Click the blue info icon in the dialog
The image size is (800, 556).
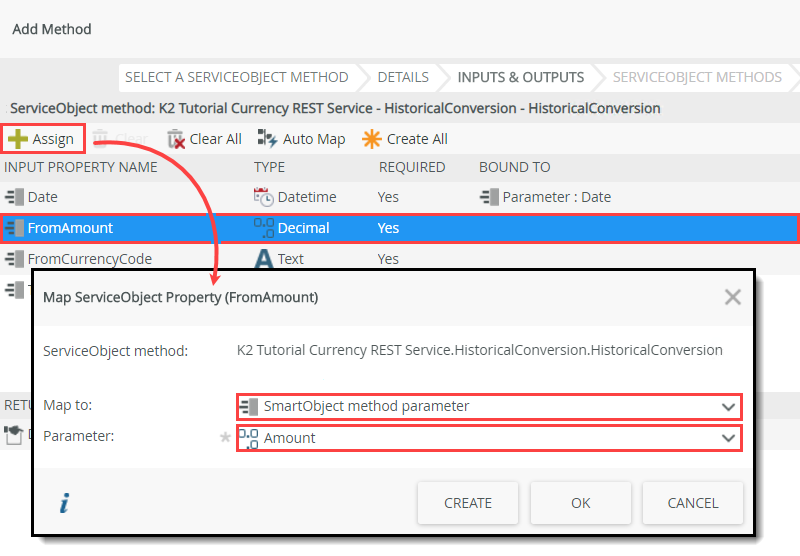[x=64, y=503]
